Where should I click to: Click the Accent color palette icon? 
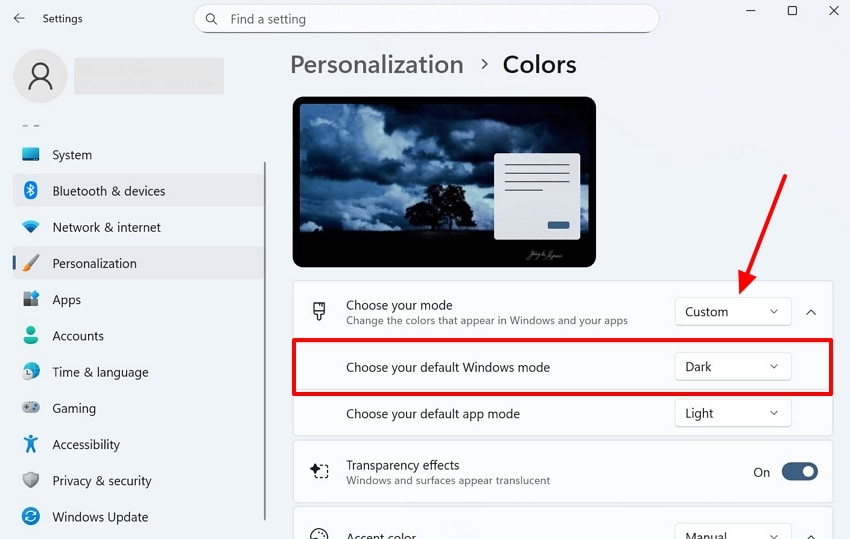click(x=319, y=534)
